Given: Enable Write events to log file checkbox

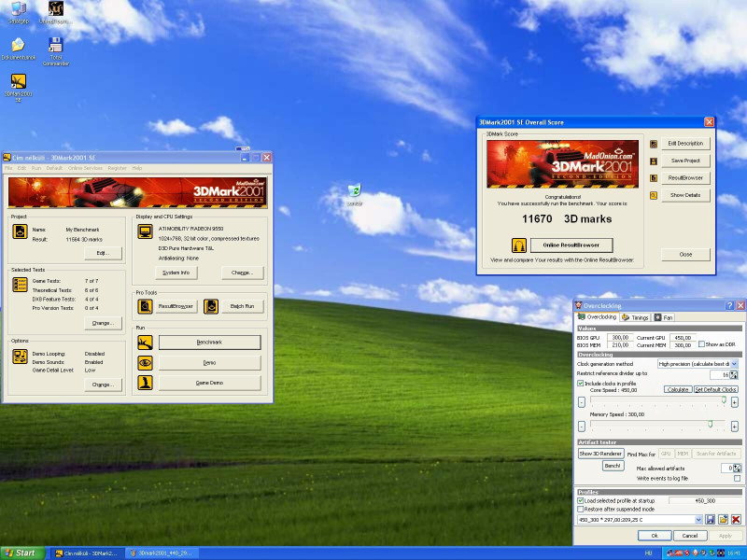Looking at the screenshot, I should point(737,478).
